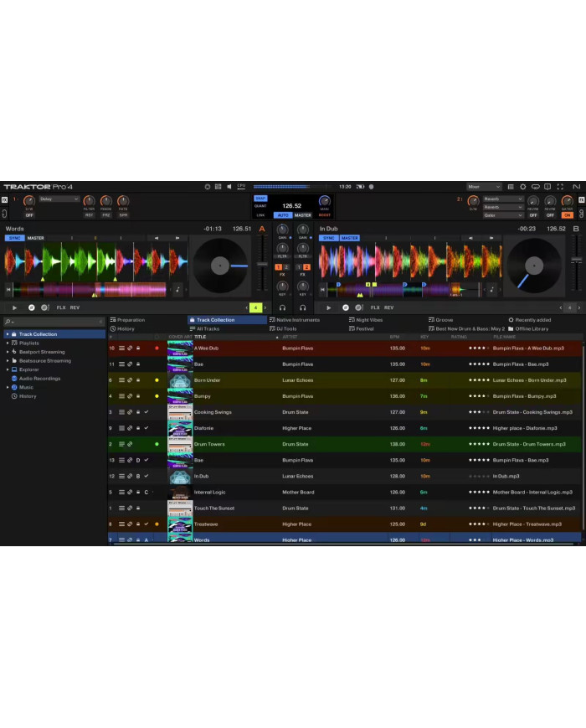Toggle REV on deck B

tap(388, 307)
